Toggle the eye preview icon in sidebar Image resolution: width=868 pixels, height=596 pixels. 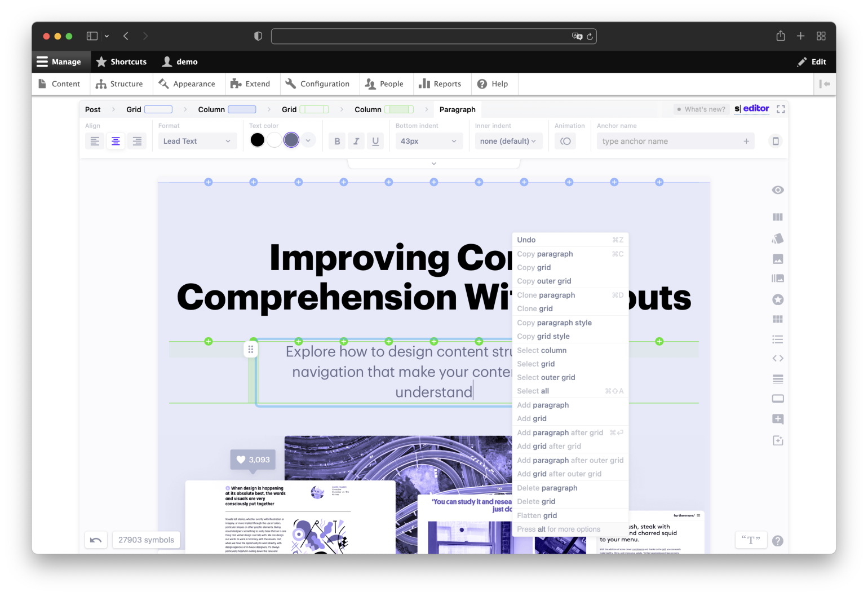coord(778,190)
